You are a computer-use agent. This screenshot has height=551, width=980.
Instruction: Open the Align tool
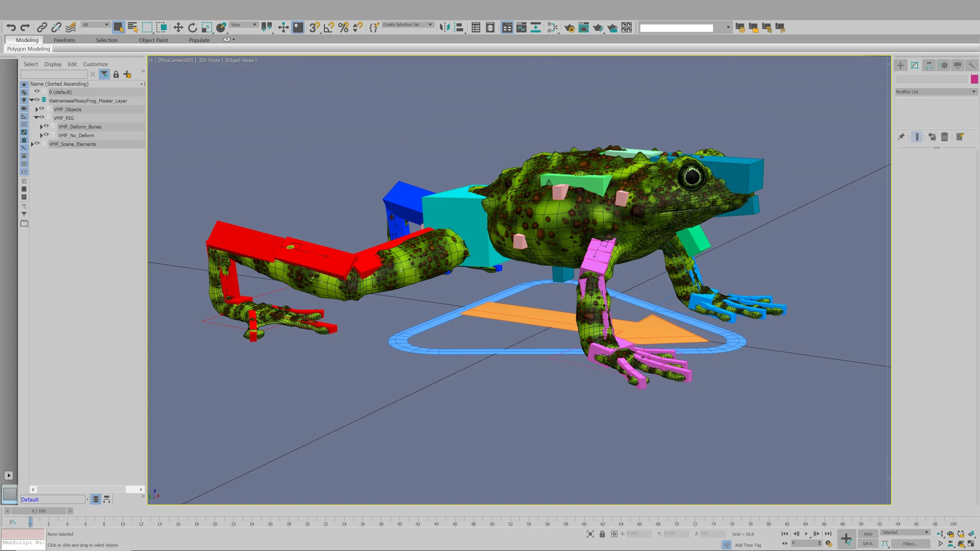point(459,28)
